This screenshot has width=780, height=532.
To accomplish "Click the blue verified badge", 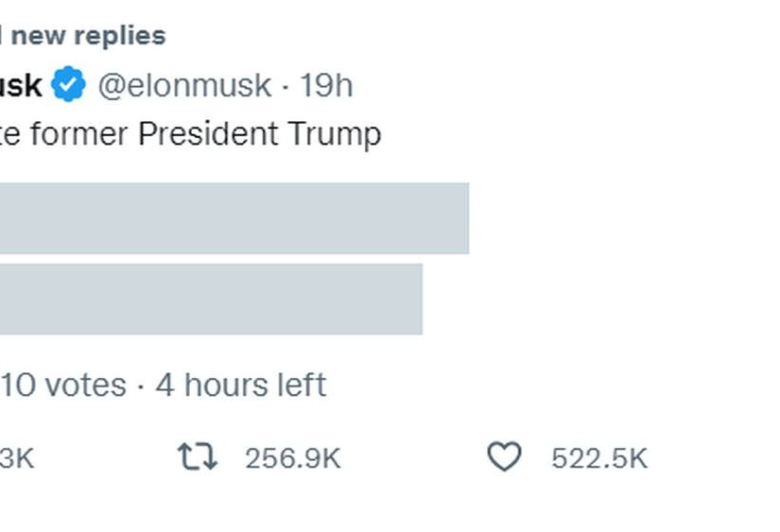I will click(68, 85).
